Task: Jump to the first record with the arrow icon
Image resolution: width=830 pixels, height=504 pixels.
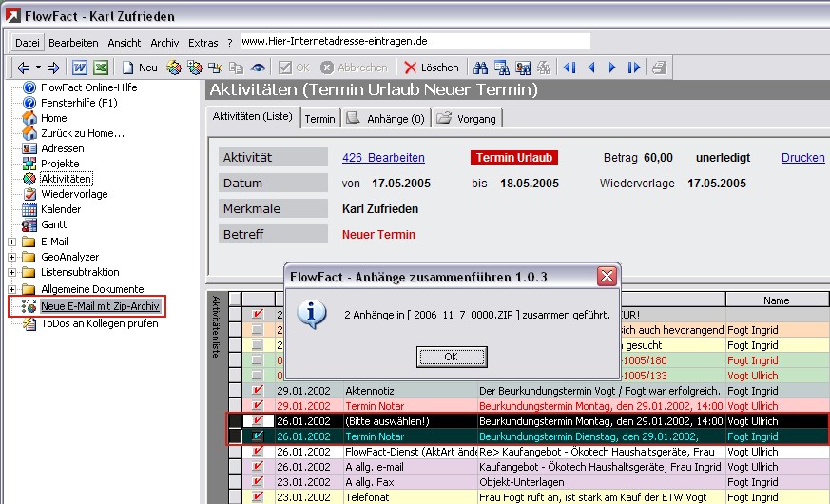Action: coord(569,68)
